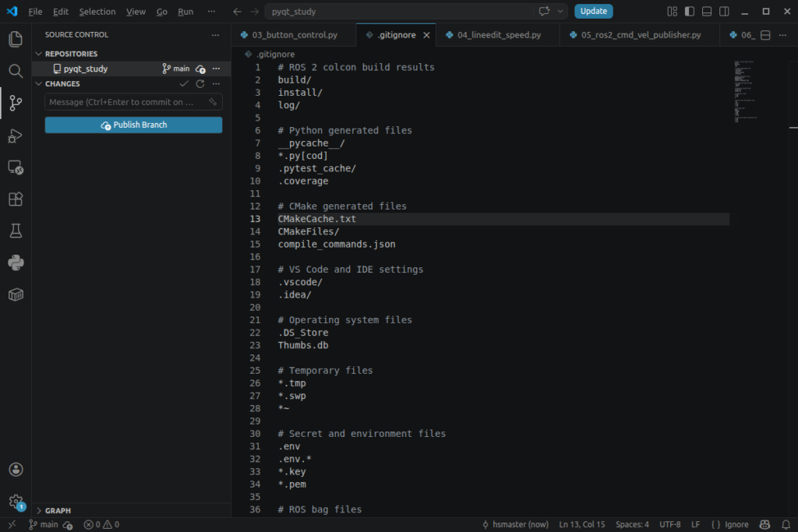Open problems errors and warnings counter
The height and width of the screenshot is (532, 798).
pyautogui.click(x=101, y=524)
